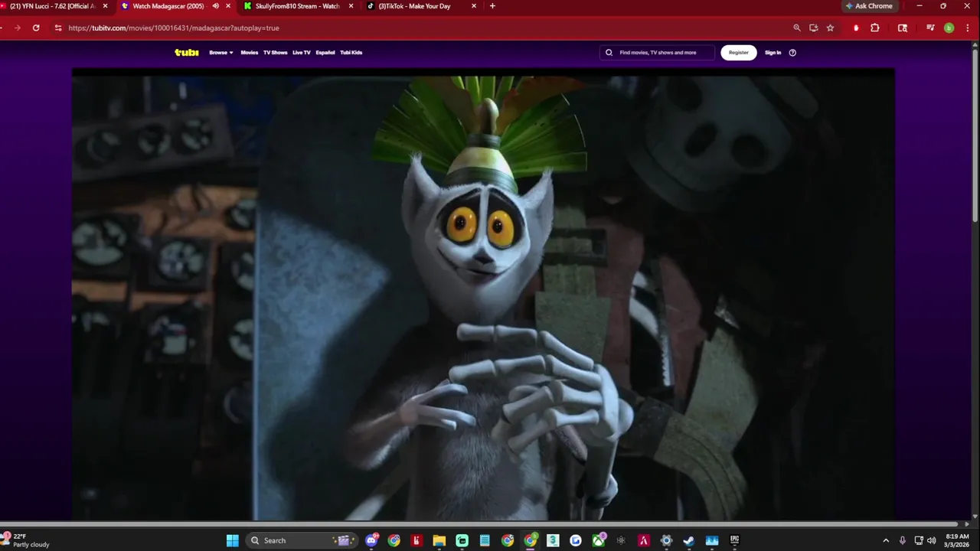Image resolution: width=980 pixels, height=551 pixels.
Task: Close the SkullyFrom810 Stream tab
Action: [351, 6]
